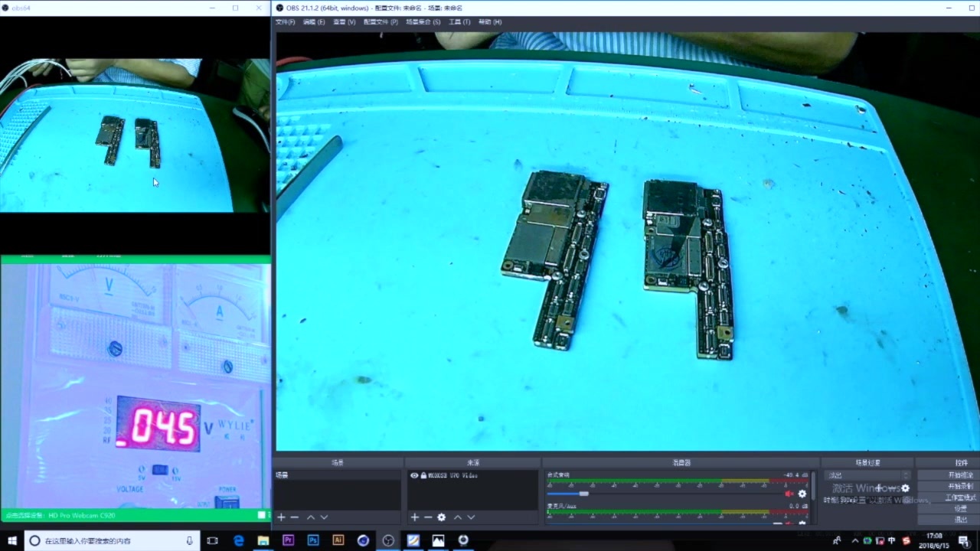Open the taskbar clock showing 17:08
This screenshot has height=551, width=980.
[934, 540]
